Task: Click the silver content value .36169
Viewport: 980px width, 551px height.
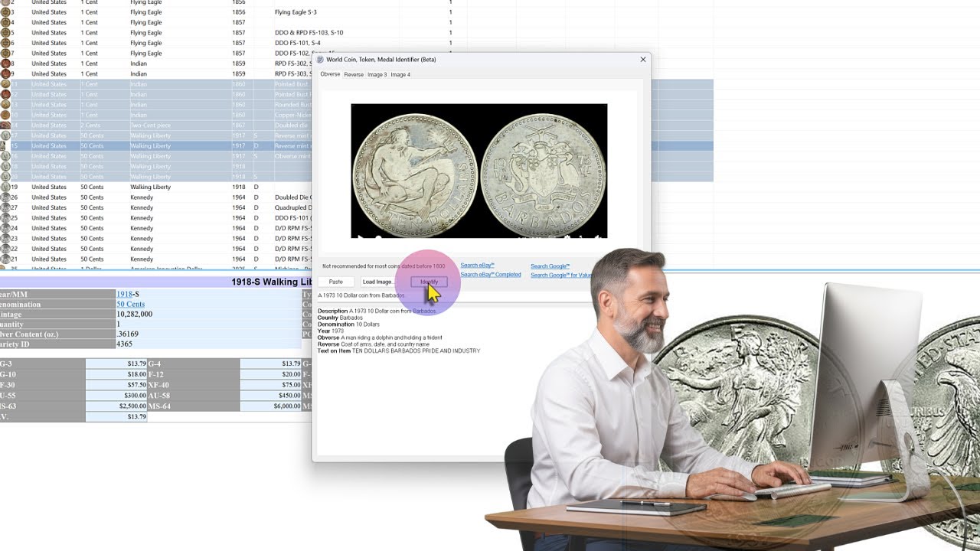Action: click(x=127, y=334)
